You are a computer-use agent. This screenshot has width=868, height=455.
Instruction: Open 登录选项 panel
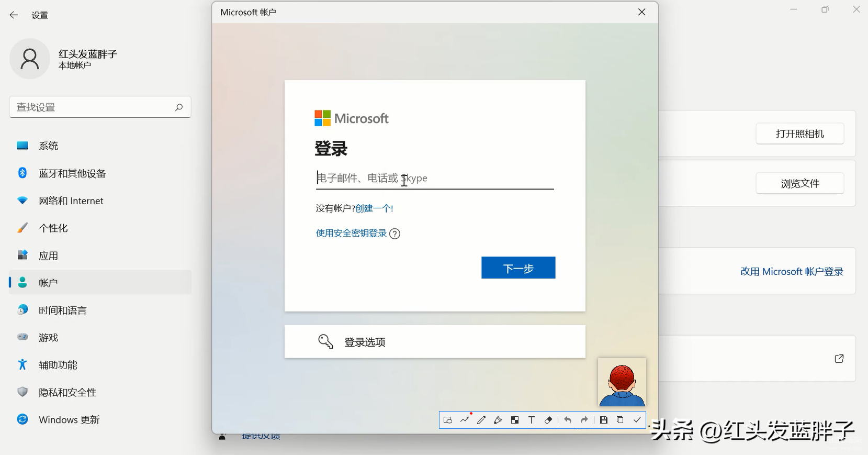[x=435, y=342]
